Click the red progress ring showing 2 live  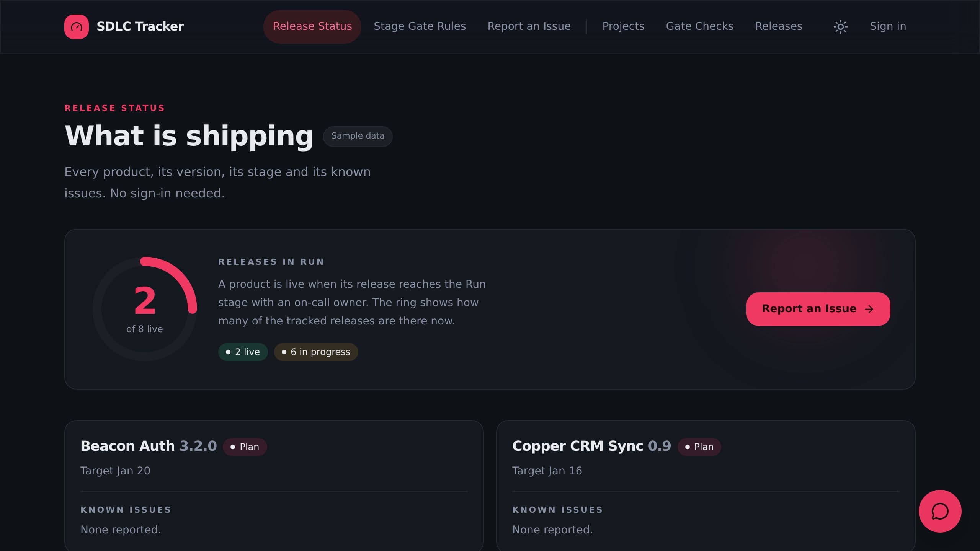pyautogui.click(x=145, y=309)
